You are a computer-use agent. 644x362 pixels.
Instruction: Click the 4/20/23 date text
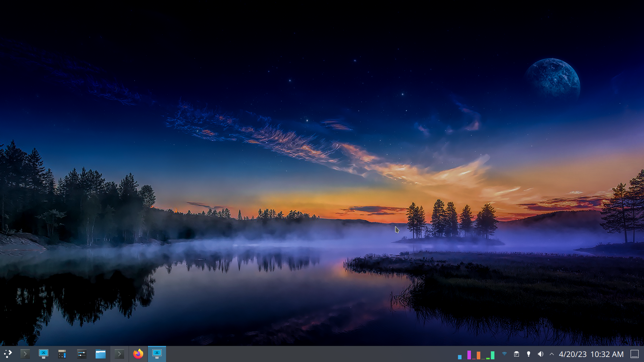pos(573,354)
